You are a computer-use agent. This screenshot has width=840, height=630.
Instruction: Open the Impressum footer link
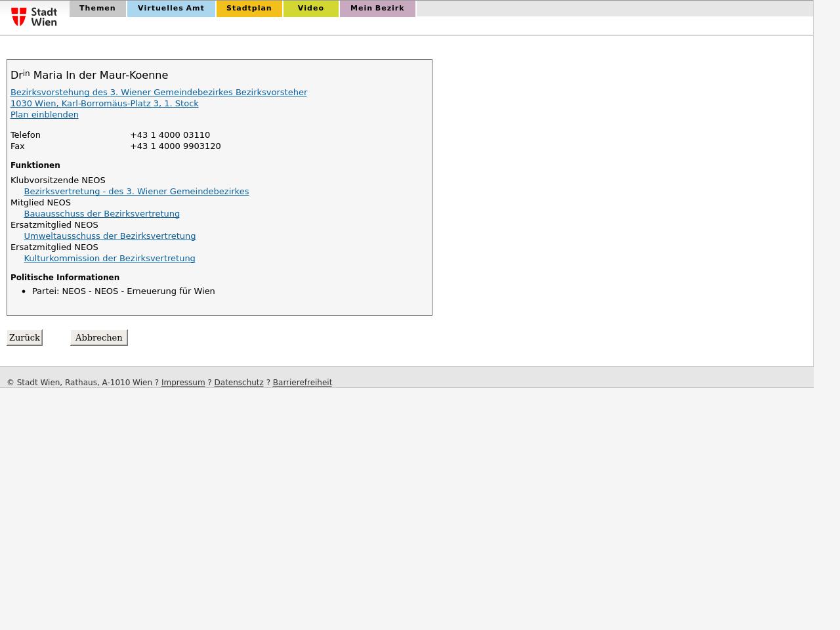tap(183, 383)
